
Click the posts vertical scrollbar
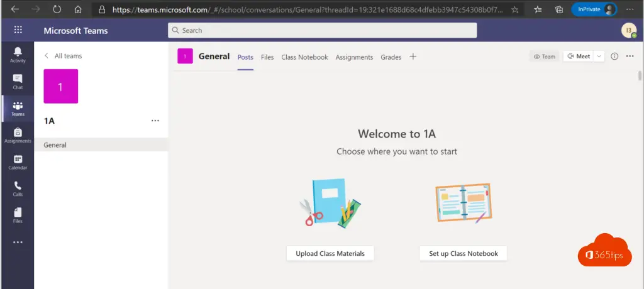640,76
